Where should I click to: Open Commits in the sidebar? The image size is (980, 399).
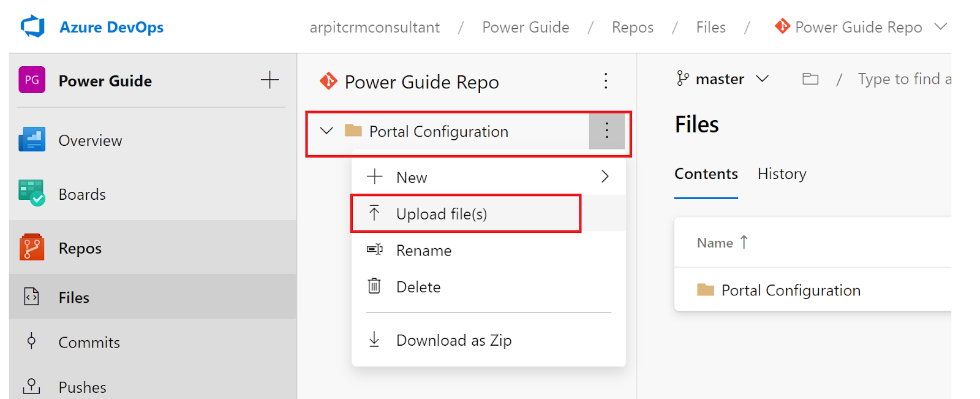coord(89,342)
